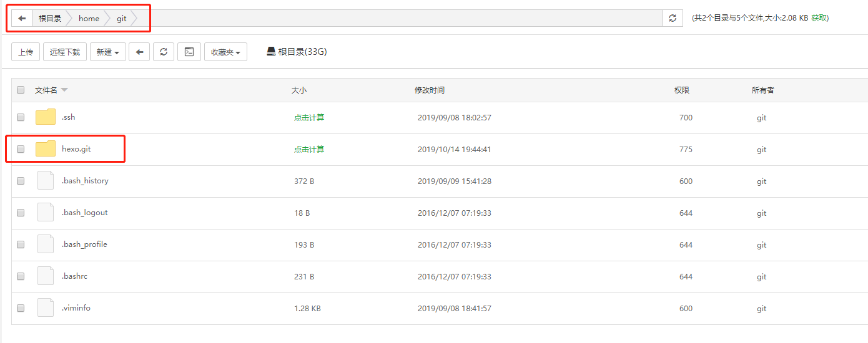The height and width of the screenshot is (343, 868).
Task: Click the toolbar refresh button
Action: point(164,52)
